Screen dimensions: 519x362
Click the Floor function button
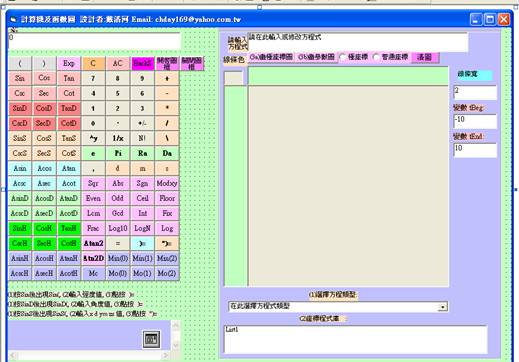(x=167, y=198)
